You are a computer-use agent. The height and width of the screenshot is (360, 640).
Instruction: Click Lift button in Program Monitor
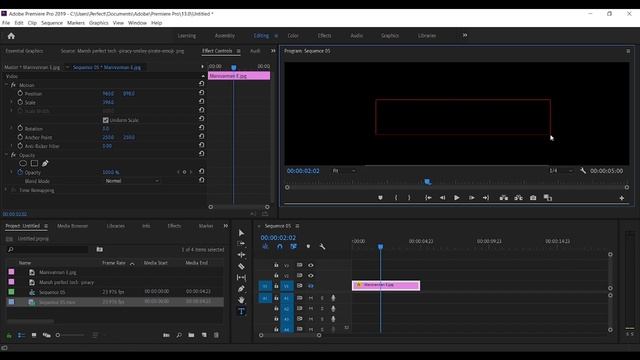pyautogui.click(x=504, y=198)
